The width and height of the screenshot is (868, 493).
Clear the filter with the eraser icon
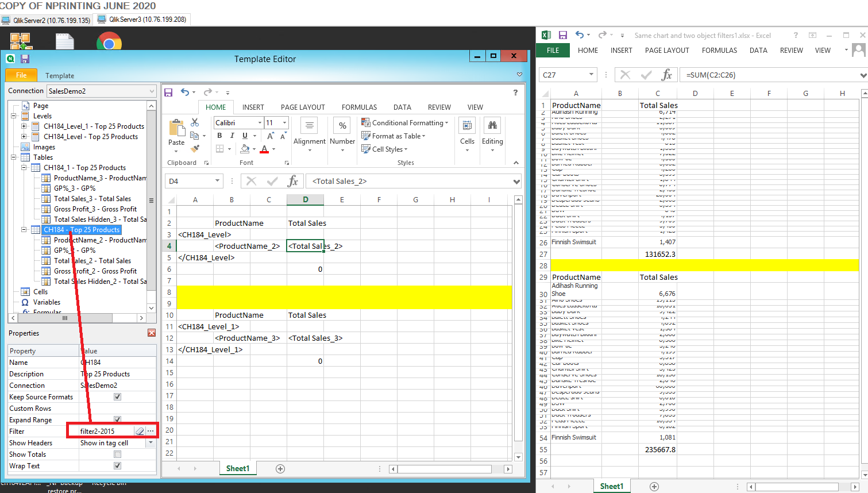click(x=140, y=431)
